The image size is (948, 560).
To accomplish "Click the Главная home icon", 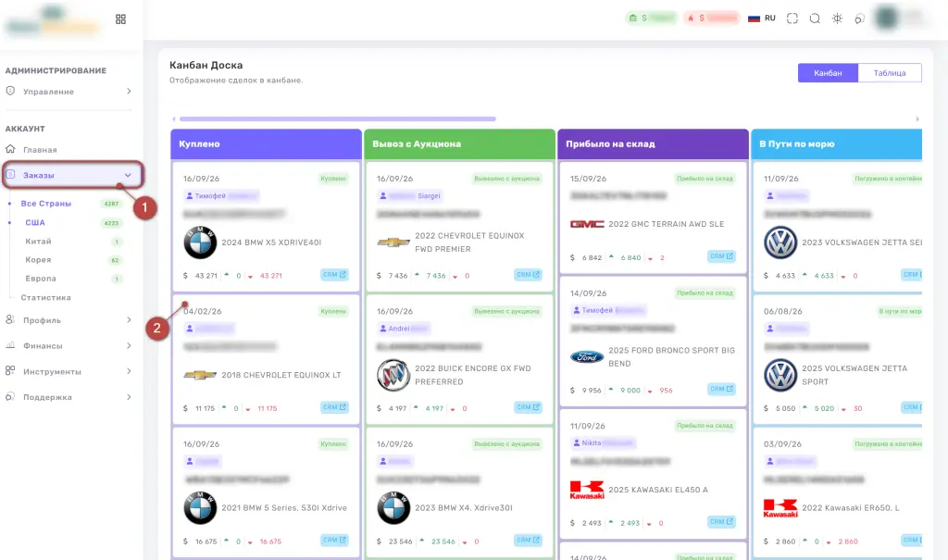I will (10, 149).
